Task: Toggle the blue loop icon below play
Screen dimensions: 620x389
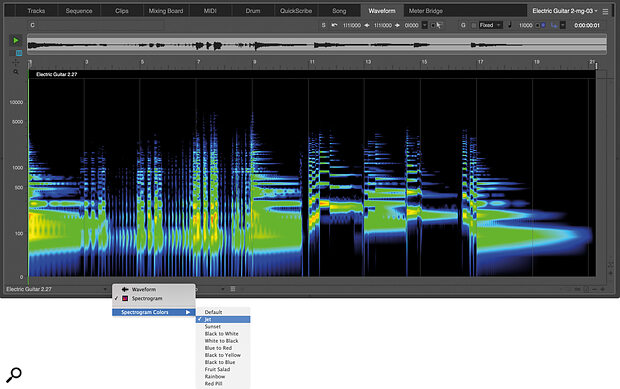Action: click(x=19, y=53)
